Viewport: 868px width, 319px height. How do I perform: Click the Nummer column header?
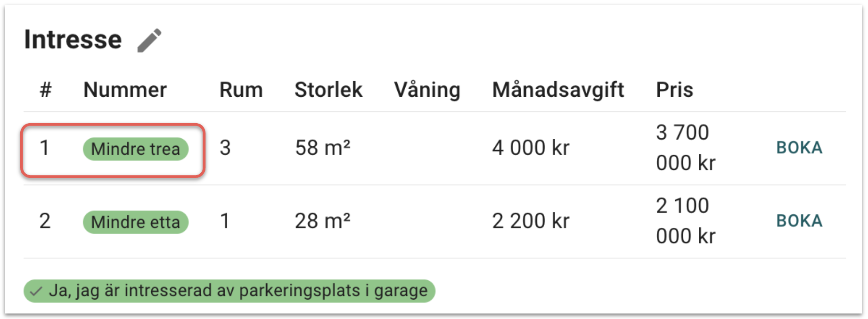125,90
